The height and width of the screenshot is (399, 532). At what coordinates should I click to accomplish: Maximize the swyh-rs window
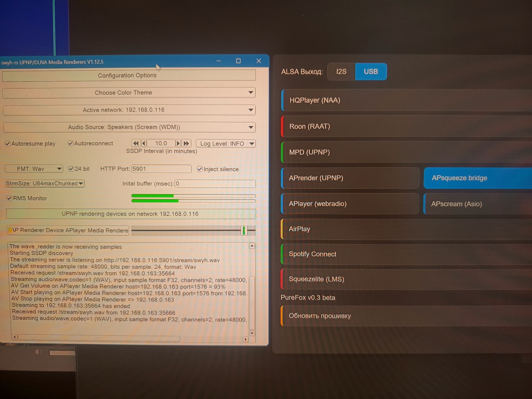pos(238,61)
